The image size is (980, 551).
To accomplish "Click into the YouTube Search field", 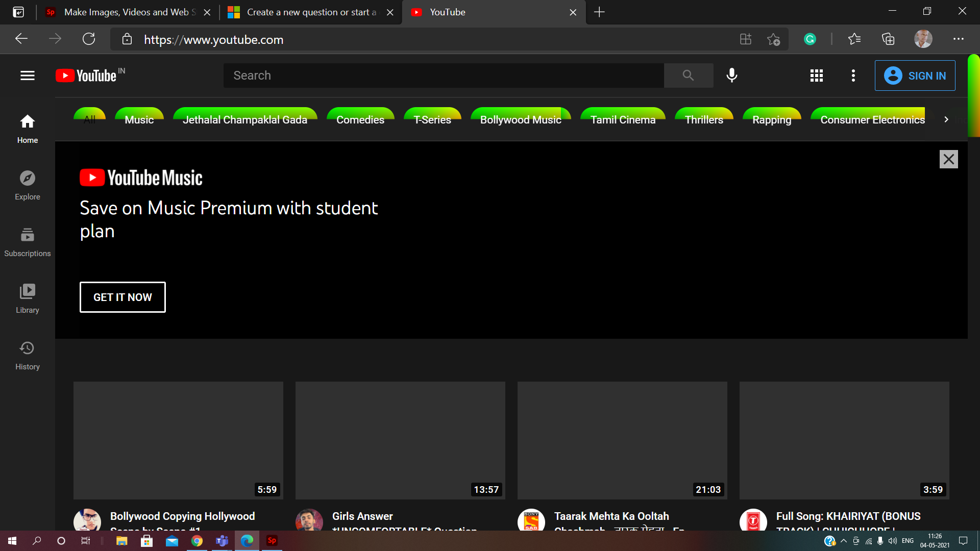I will coord(444,76).
